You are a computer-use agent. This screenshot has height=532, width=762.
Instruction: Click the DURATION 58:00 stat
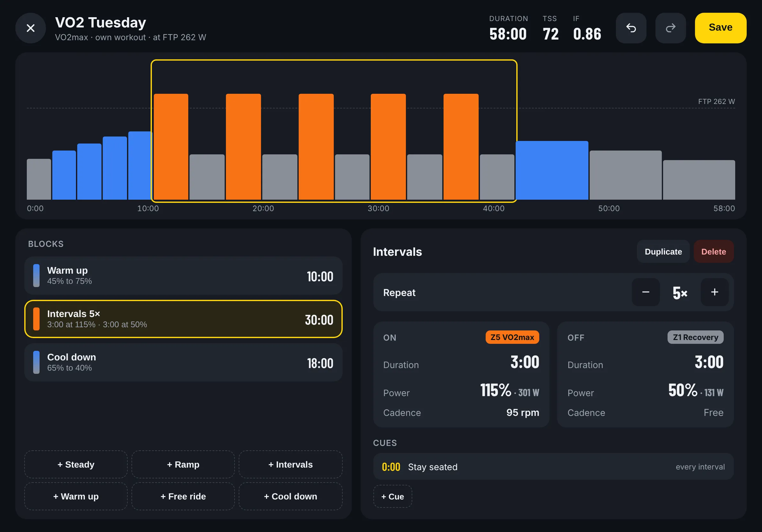click(x=508, y=28)
